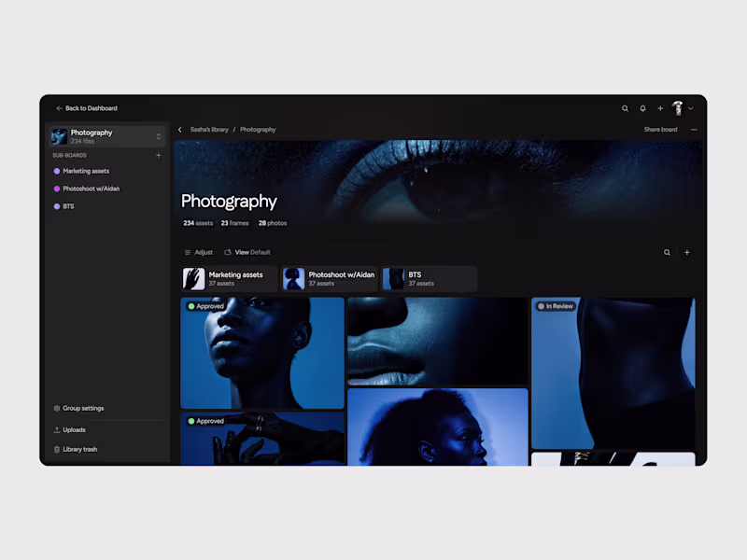Open the Adjust filter controls
The image size is (747, 560).
click(199, 252)
